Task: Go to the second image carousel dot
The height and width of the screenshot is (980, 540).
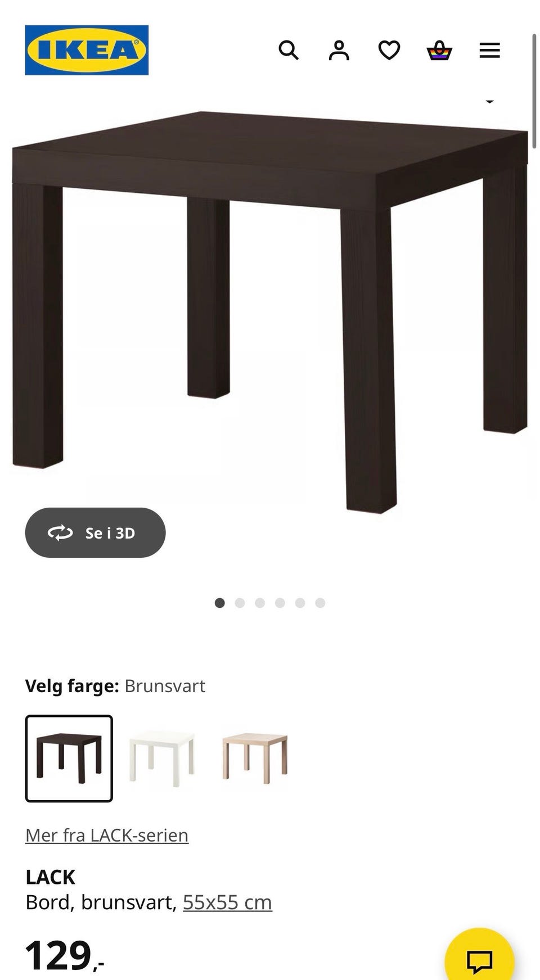Action: click(x=240, y=603)
